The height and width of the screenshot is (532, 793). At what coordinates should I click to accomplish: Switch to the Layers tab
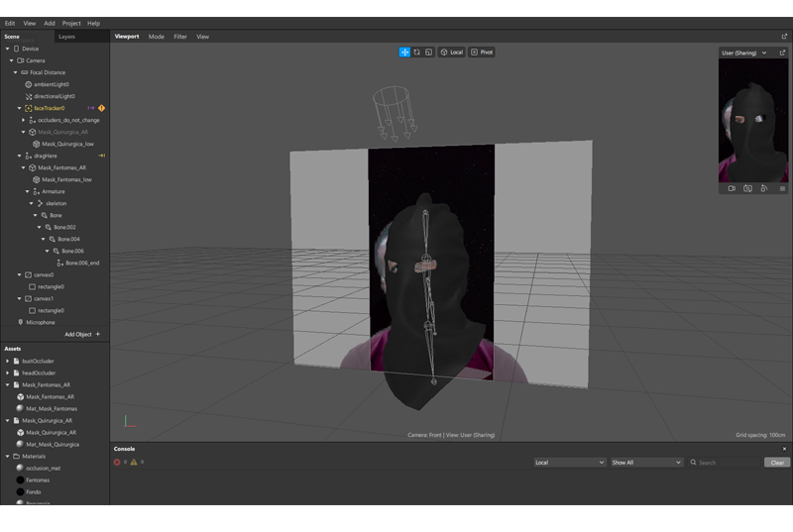(66, 37)
